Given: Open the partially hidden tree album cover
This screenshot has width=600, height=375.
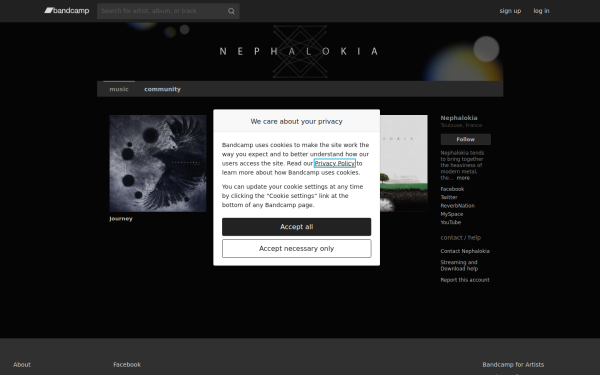Looking at the screenshot, I should (404, 163).
